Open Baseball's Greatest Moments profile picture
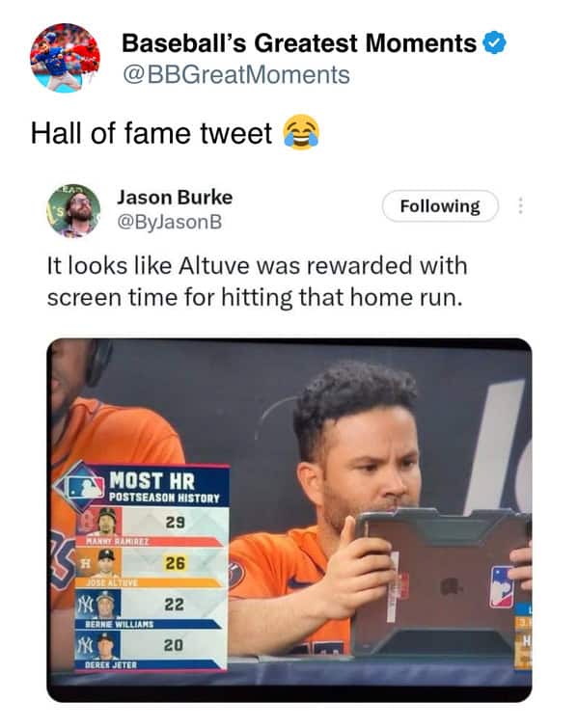578x728 pixels. click(65, 58)
